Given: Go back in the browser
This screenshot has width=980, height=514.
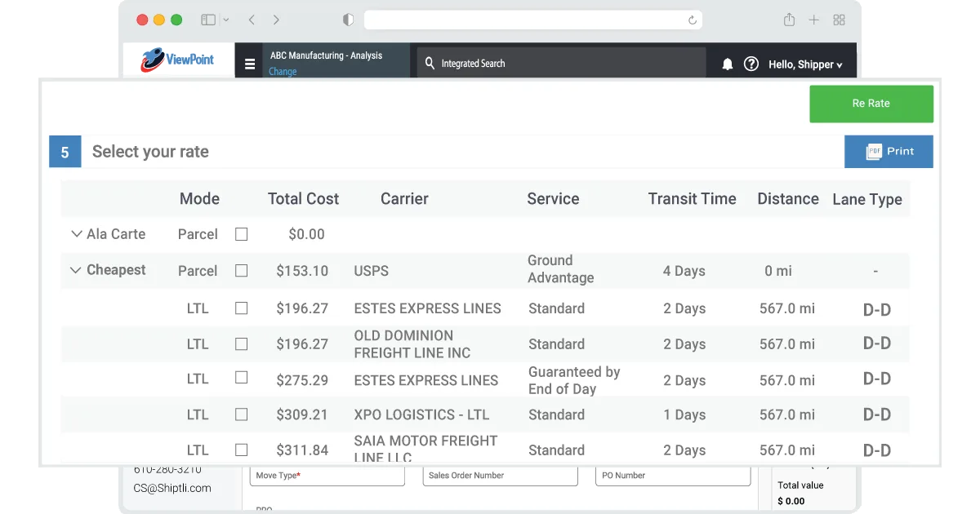Looking at the screenshot, I should coord(252,20).
